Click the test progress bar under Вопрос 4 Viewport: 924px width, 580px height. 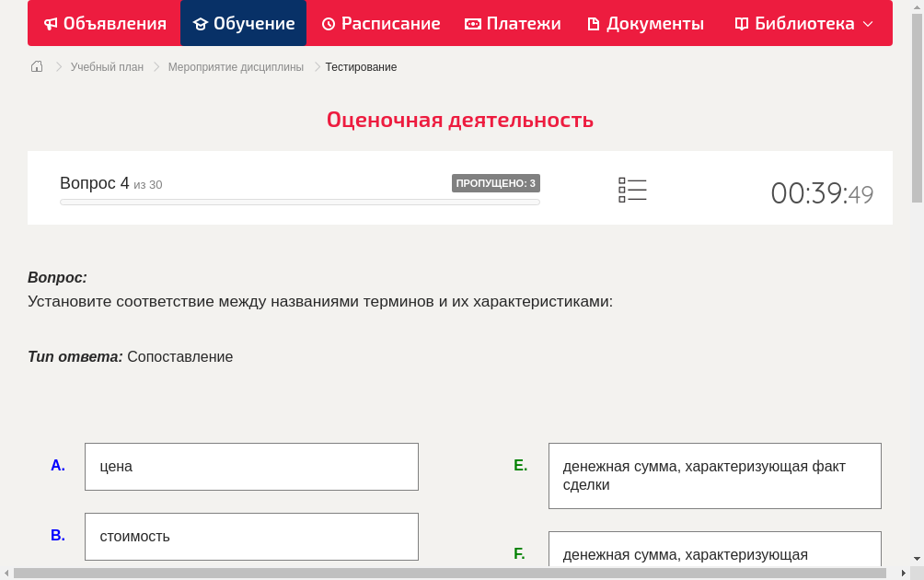pos(299,202)
